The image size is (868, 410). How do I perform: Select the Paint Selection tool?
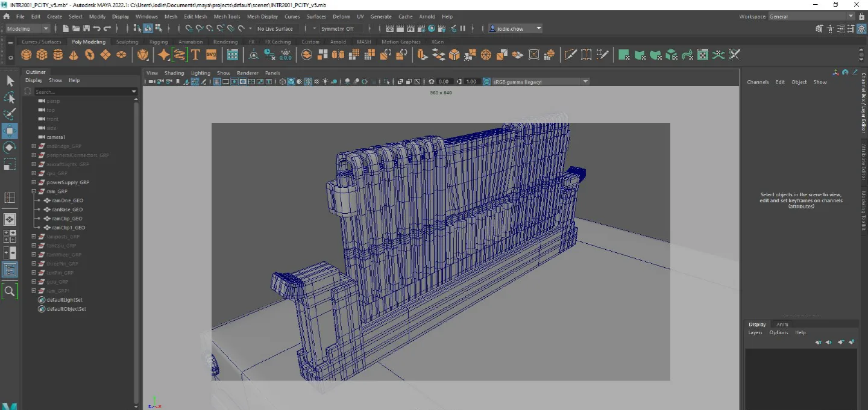click(10, 114)
